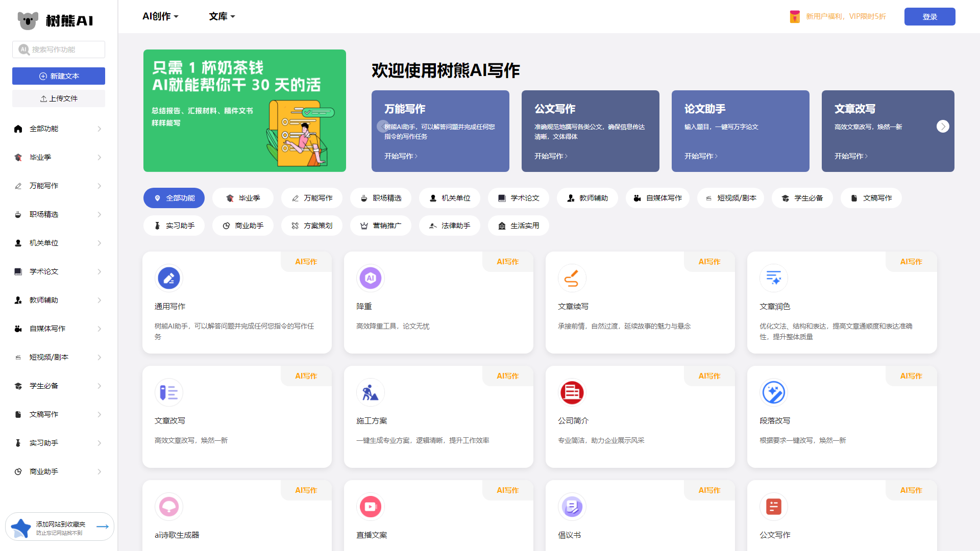The image size is (980, 551).
Task: Expand 毕业季 in the sidebar
Action: coord(99,157)
